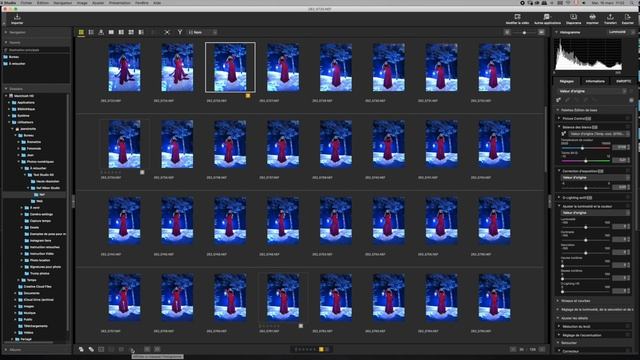Adjust the Teinte magenta-green slider

[586, 161]
